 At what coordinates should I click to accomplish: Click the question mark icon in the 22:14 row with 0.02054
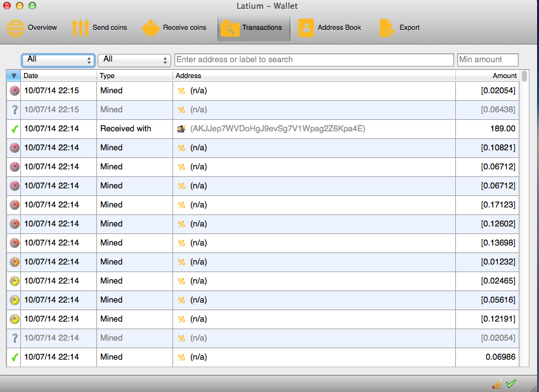coord(15,338)
